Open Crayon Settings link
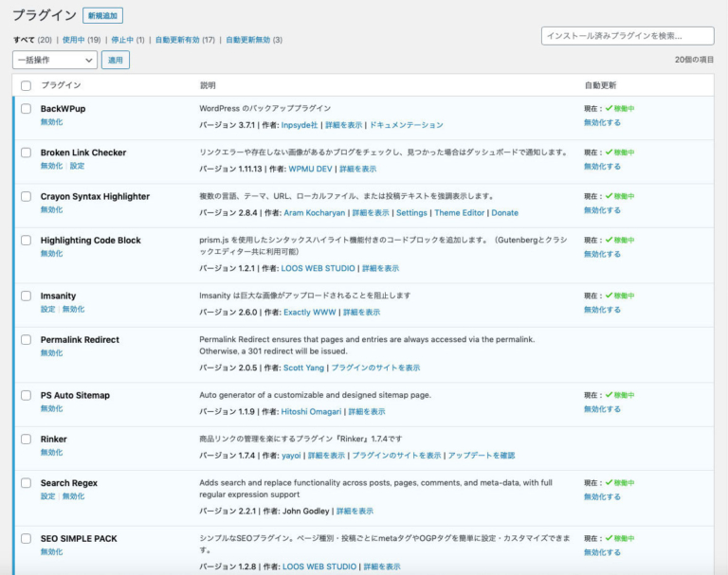Screen dimensions: 728x575 pyautogui.click(x=411, y=213)
